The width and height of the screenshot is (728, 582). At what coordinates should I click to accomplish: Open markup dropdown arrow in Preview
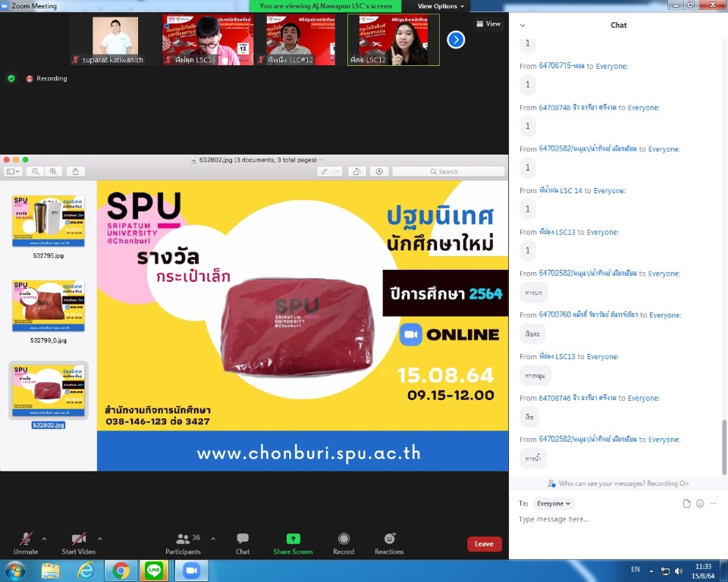[337, 172]
